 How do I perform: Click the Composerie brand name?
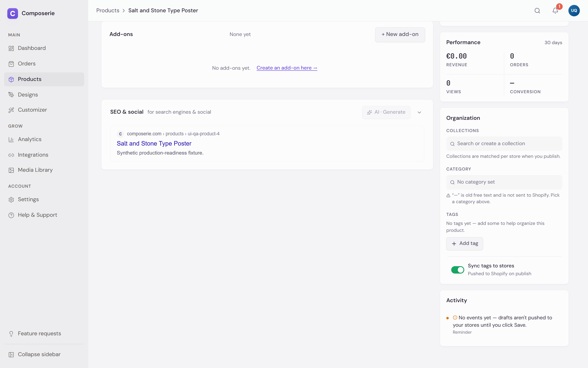(38, 13)
